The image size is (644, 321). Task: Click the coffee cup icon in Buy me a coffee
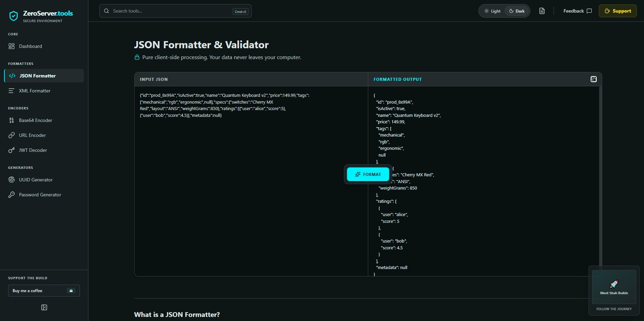(71, 291)
